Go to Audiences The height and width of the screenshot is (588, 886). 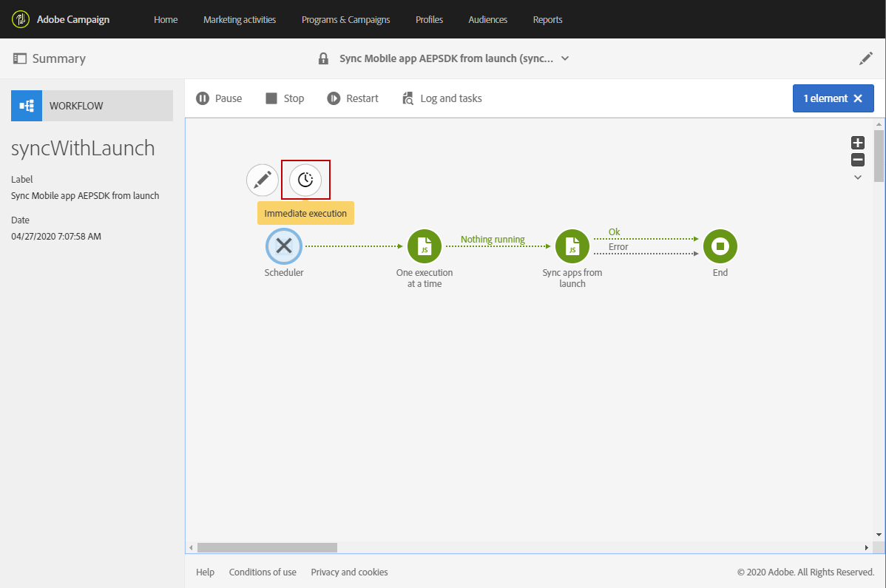click(x=487, y=20)
